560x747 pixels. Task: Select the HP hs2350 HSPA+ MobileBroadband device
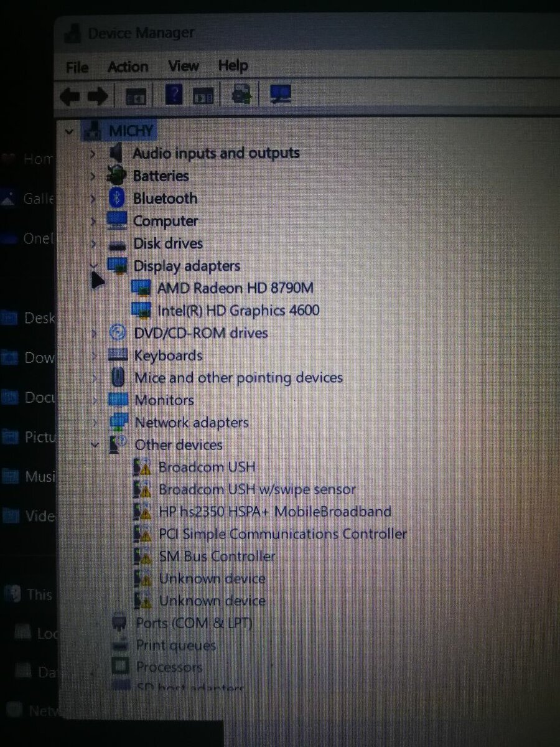click(x=276, y=511)
